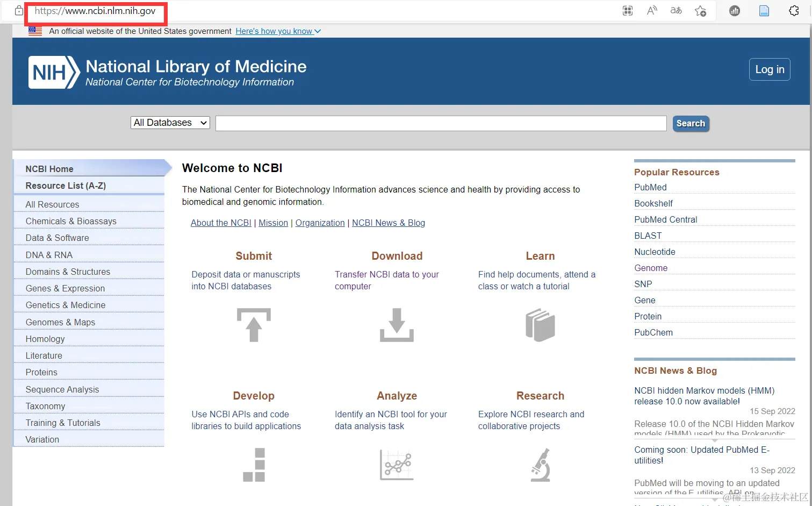Click the Learn heading link
The width and height of the screenshot is (812, 506).
point(540,256)
